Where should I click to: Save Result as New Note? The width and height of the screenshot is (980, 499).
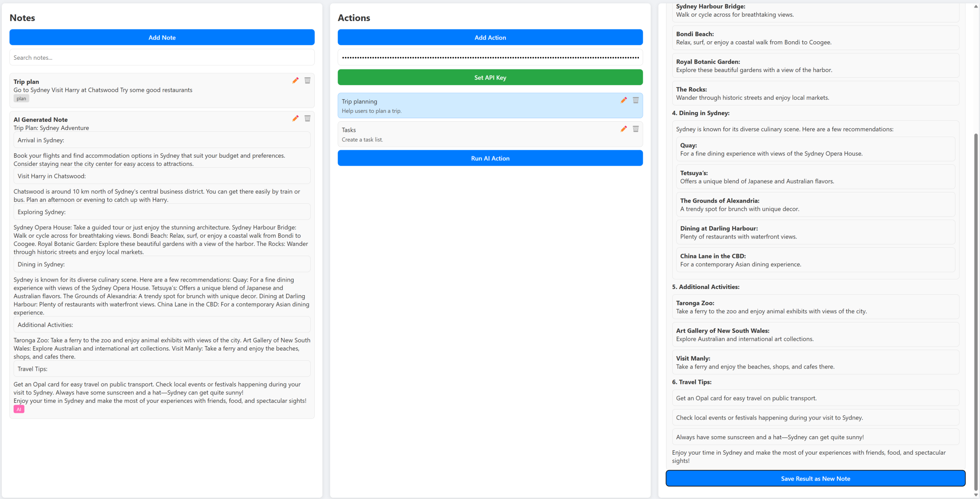[815, 478]
